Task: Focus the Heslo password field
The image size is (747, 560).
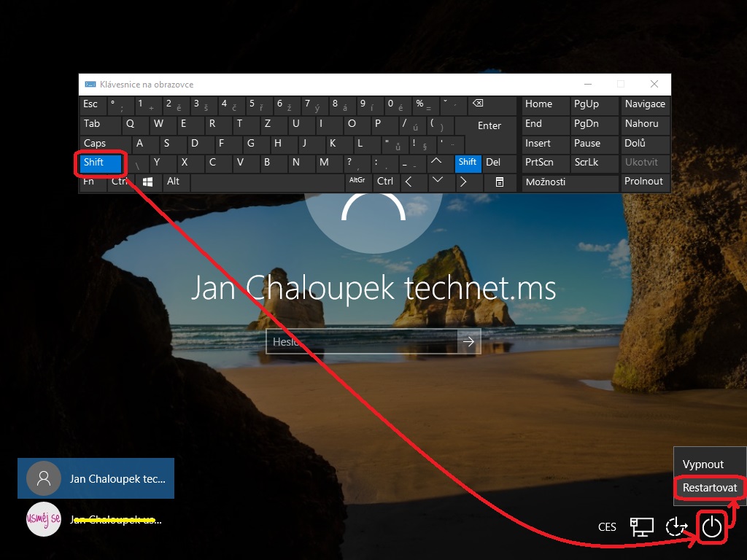Action: coord(362,341)
